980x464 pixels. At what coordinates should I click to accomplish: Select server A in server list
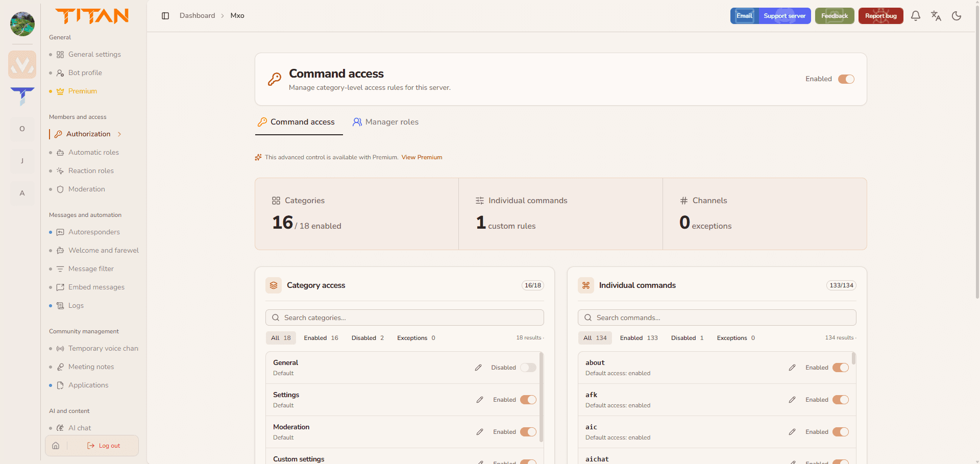[22, 193]
